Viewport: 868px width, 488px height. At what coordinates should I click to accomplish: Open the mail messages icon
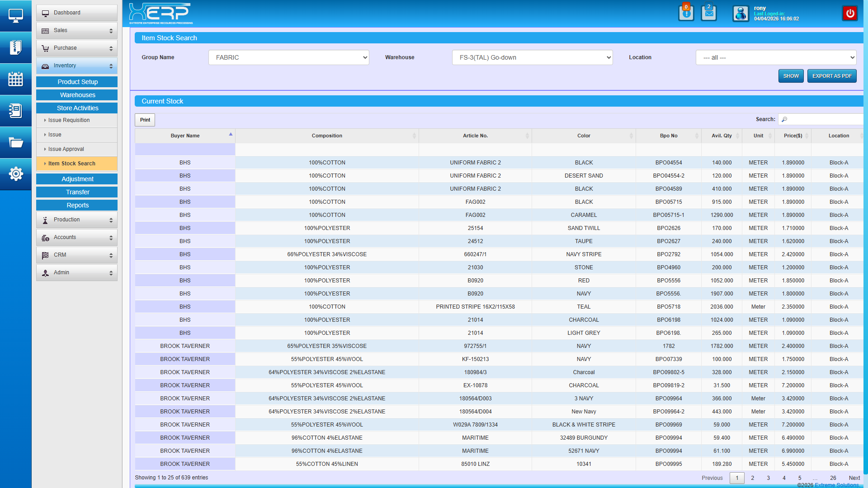pyautogui.click(x=708, y=13)
